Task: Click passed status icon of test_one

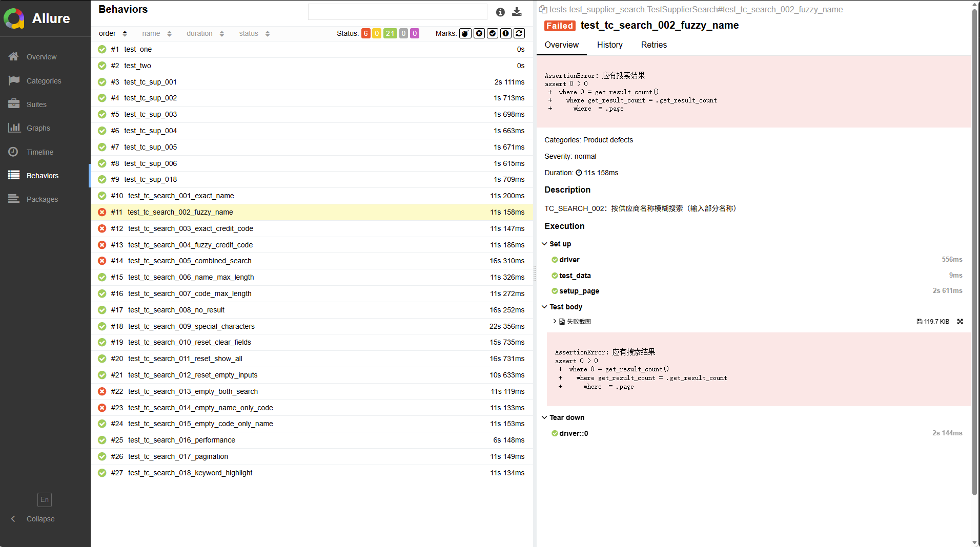Action: point(102,49)
